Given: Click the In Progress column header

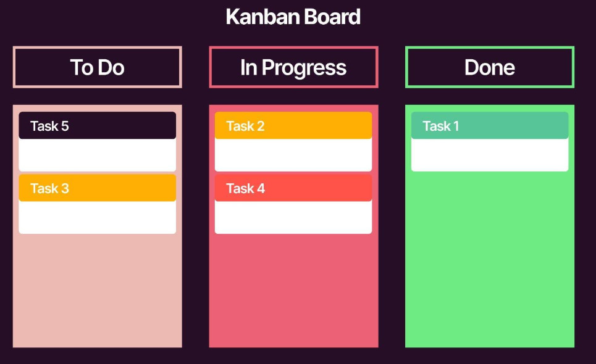Looking at the screenshot, I should pos(293,67).
